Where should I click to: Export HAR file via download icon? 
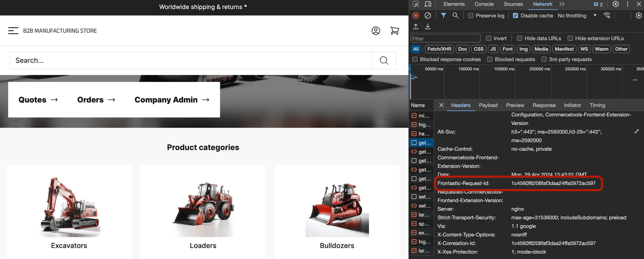point(427,26)
